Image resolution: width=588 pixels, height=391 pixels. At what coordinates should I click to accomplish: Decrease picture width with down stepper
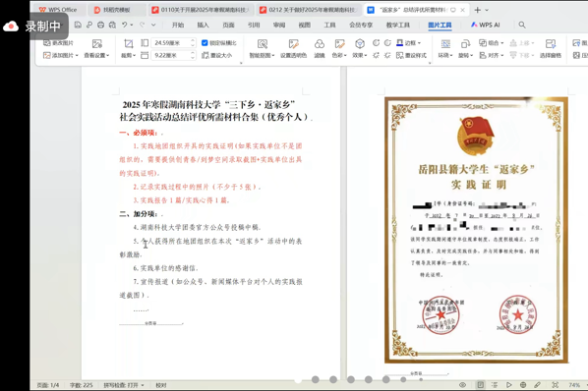pyautogui.click(x=193, y=58)
